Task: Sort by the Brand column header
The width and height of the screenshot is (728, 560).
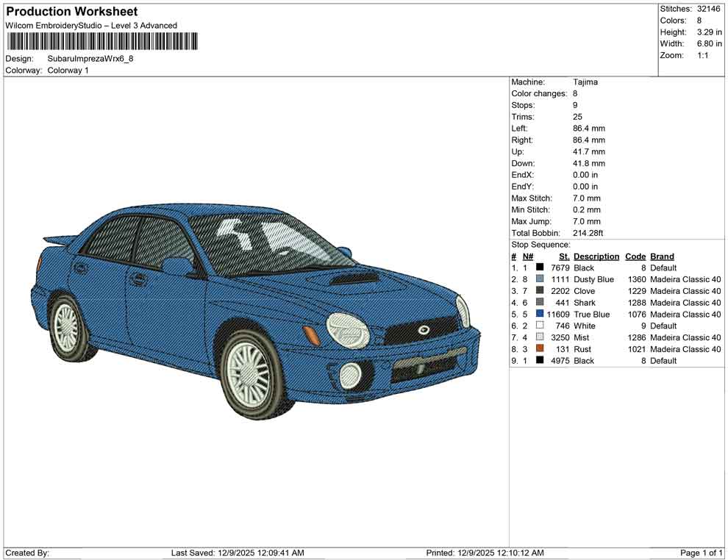Action: [x=662, y=256]
